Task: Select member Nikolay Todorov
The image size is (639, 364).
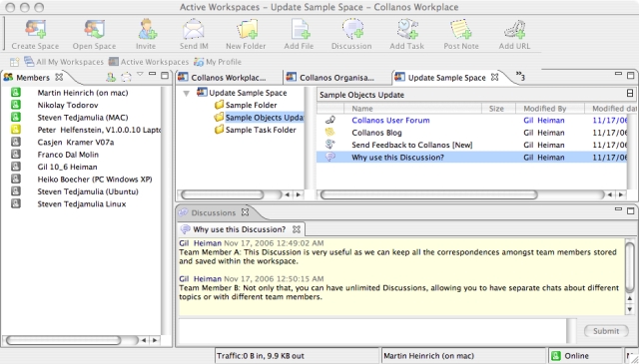Action: coord(68,105)
